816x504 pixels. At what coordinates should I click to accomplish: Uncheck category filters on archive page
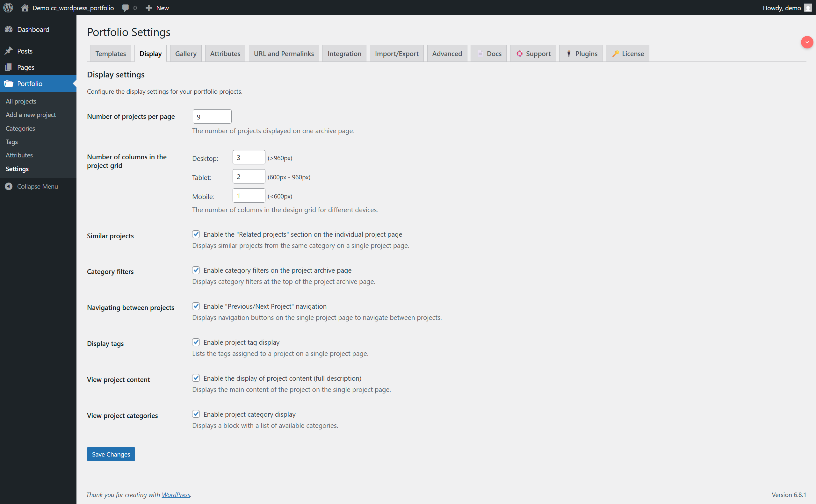[196, 270]
